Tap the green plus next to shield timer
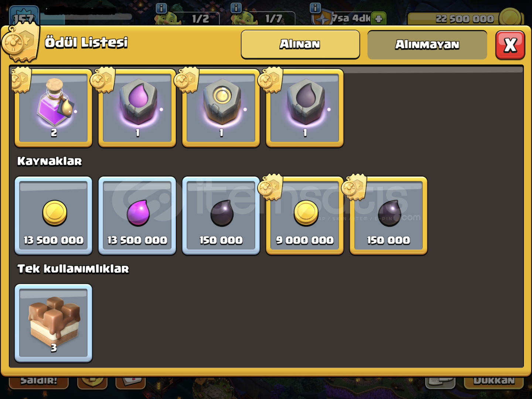The height and width of the screenshot is (399, 532). pyautogui.click(x=379, y=18)
